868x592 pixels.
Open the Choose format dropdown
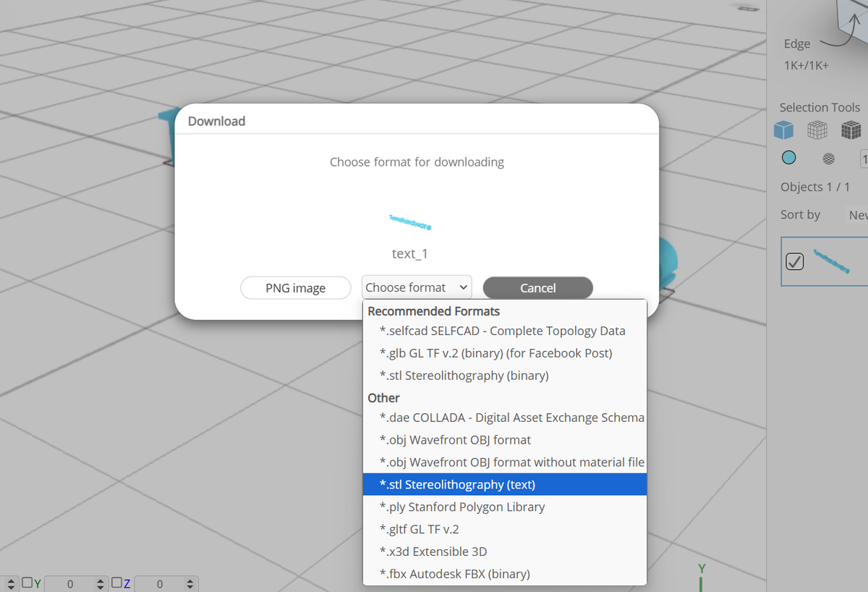coord(417,287)
